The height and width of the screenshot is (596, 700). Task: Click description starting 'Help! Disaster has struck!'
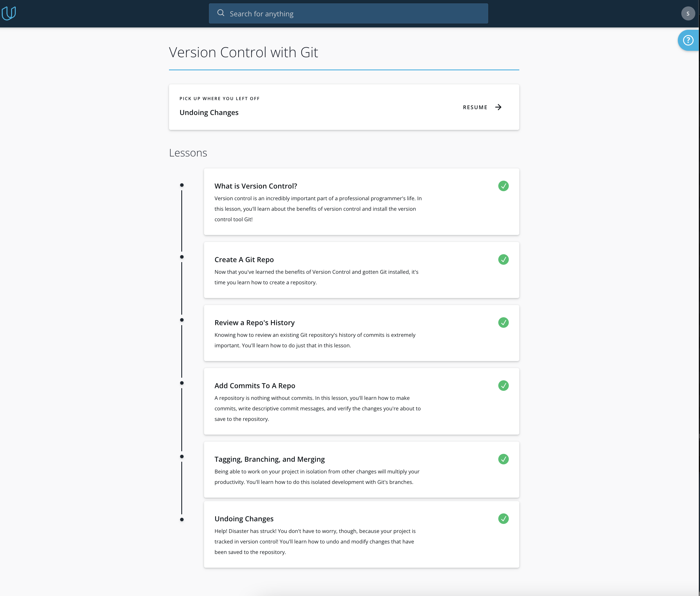point(315,542)
